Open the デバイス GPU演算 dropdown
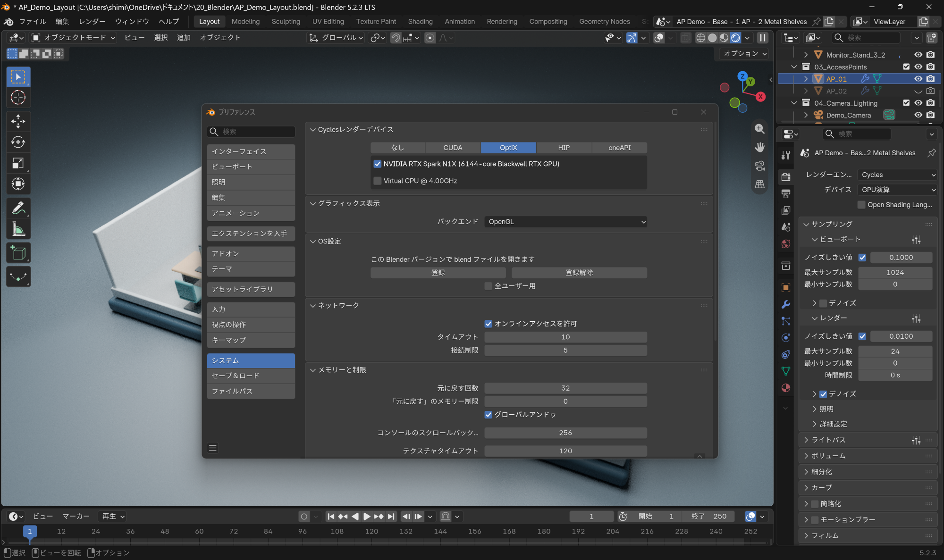The width and height of the screenshot is (944, 560). pos(897,190)
